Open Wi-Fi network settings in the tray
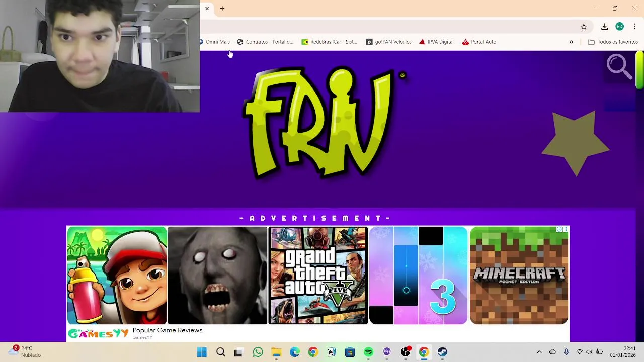This screenshot has width=644, height=362. click(580, 352)
